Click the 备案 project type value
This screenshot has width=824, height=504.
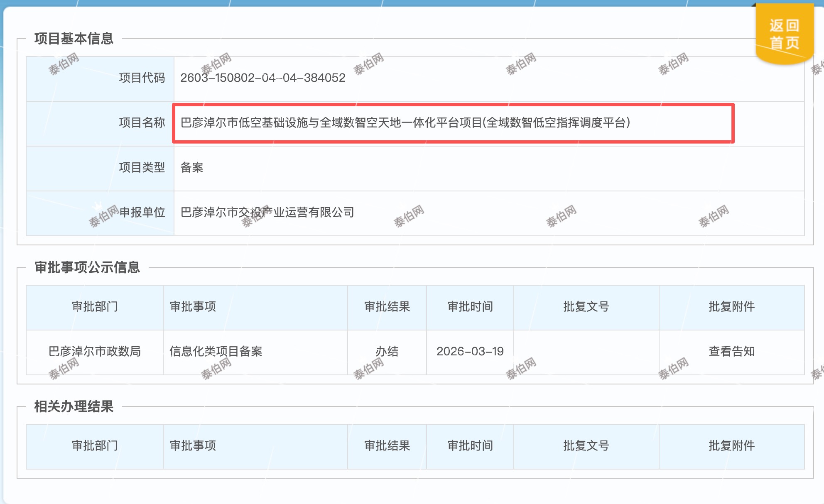coord(192,168)
